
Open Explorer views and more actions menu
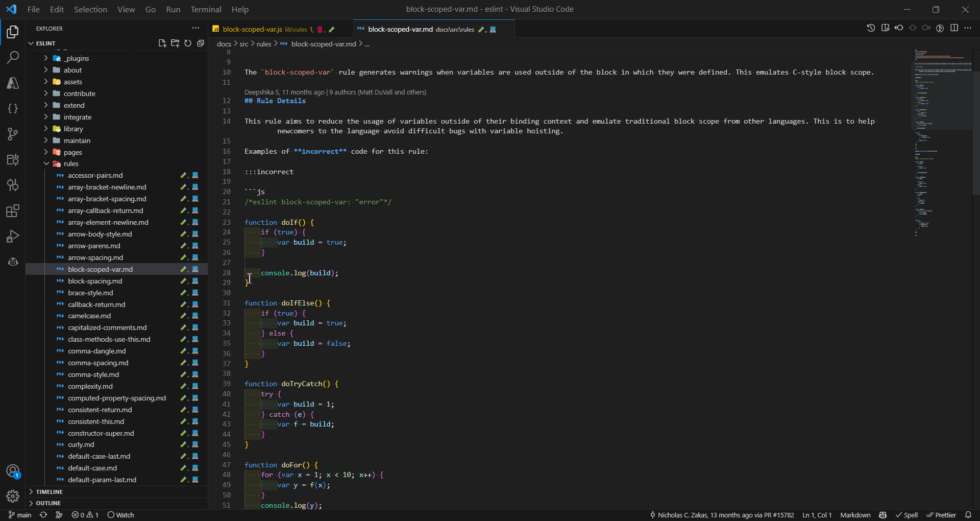(195, 29)
